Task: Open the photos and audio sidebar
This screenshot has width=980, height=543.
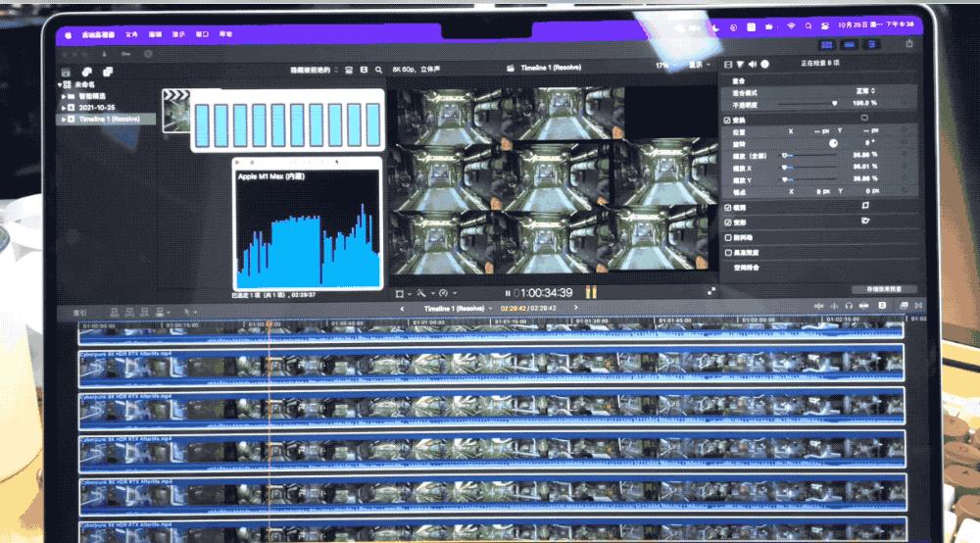Action: tap(86, 72)
